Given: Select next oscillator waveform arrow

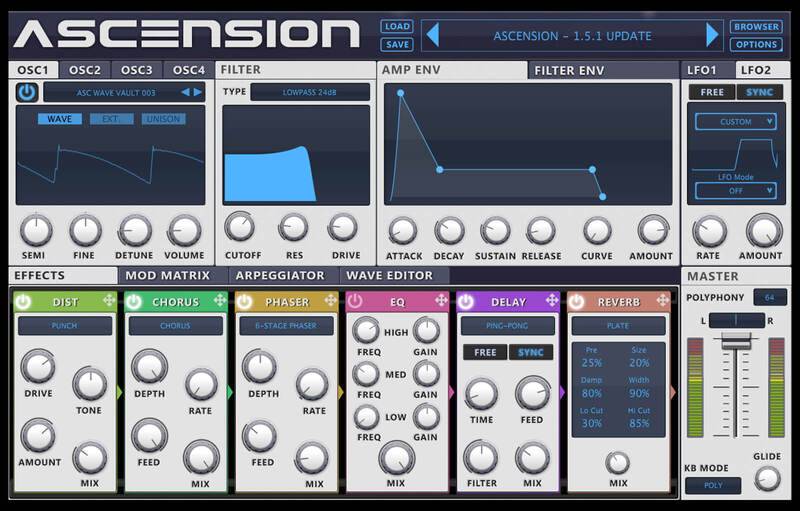Looking at the screenshot, I should click(x=197, y=92).
